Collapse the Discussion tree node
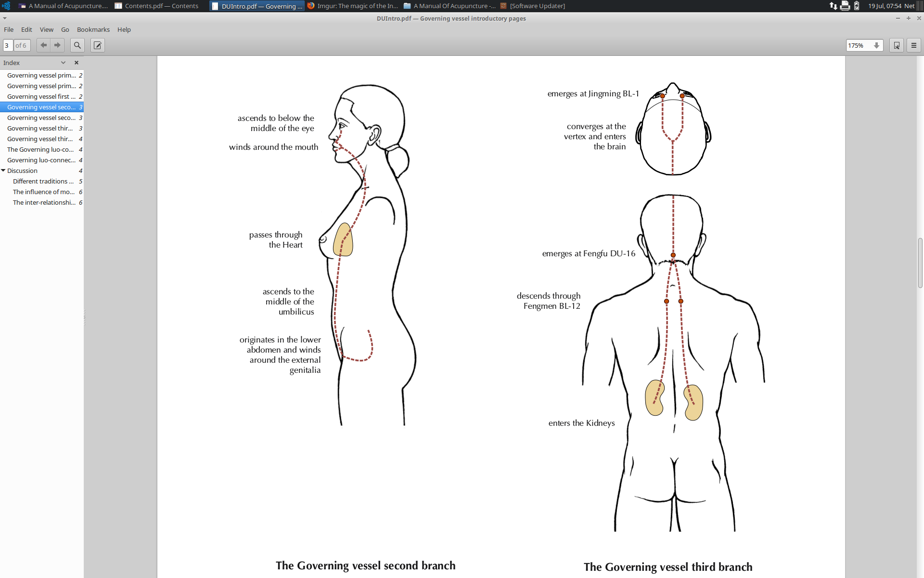The height and width of the screenshot is (578, 924). (x=3, y=171)
